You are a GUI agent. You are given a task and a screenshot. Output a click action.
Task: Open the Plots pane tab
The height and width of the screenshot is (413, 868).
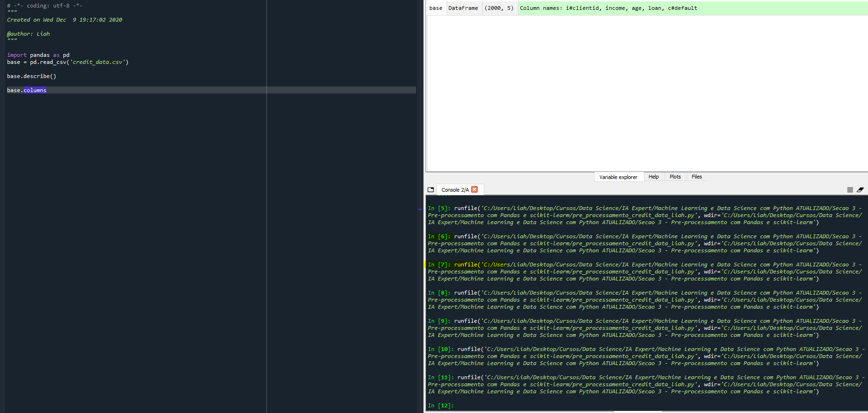tap(675, 177)
